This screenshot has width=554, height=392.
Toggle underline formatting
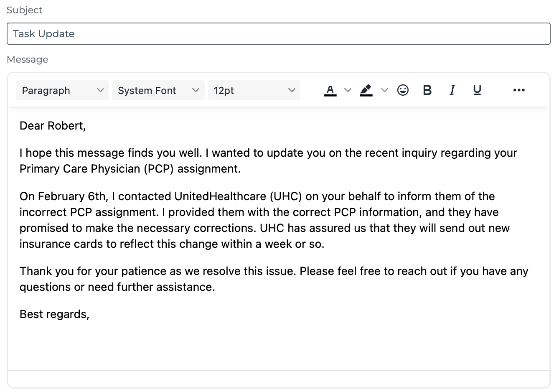tap(477, 90)
